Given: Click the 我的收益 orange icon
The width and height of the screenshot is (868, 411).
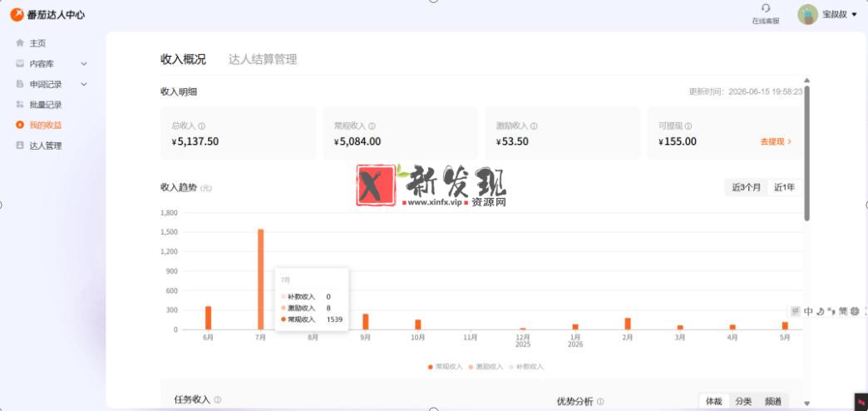Looking at the screenshot, I should 20,125.
